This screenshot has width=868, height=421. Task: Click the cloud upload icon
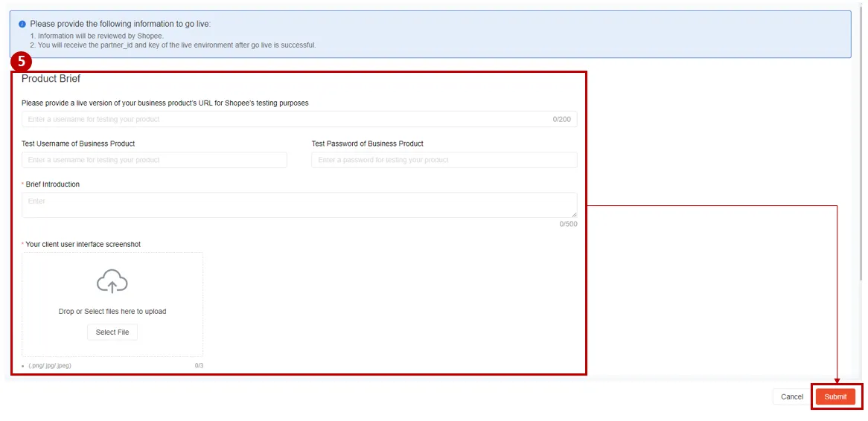point(112,281)
